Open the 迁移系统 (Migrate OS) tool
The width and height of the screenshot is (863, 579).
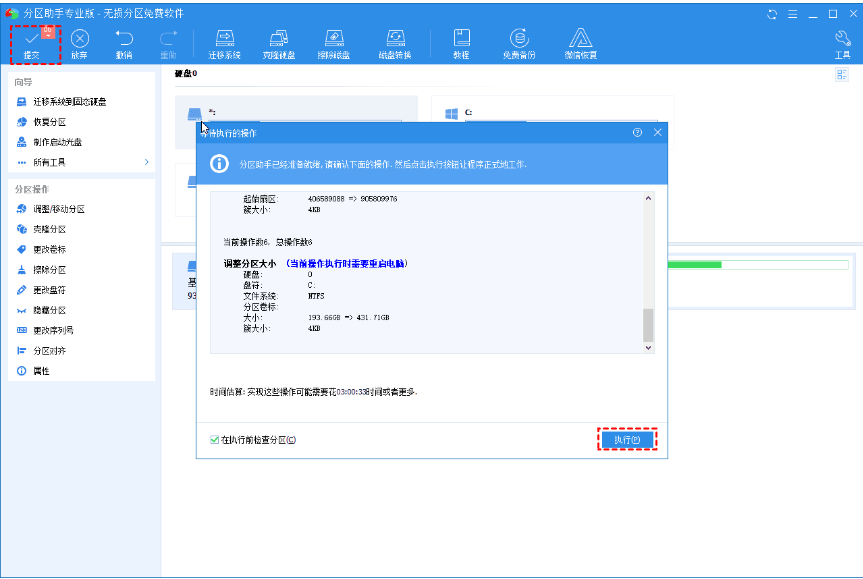pos(225,43)
